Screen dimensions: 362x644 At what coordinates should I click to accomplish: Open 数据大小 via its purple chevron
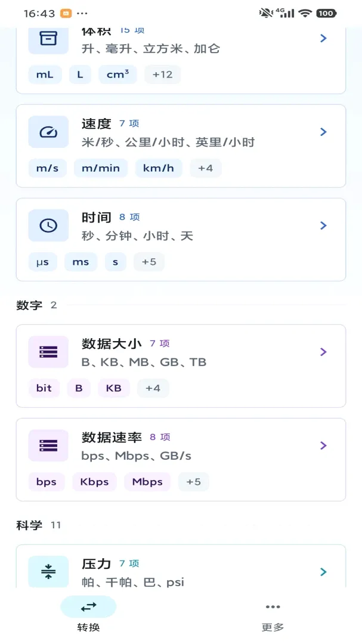tap(323, 352)
